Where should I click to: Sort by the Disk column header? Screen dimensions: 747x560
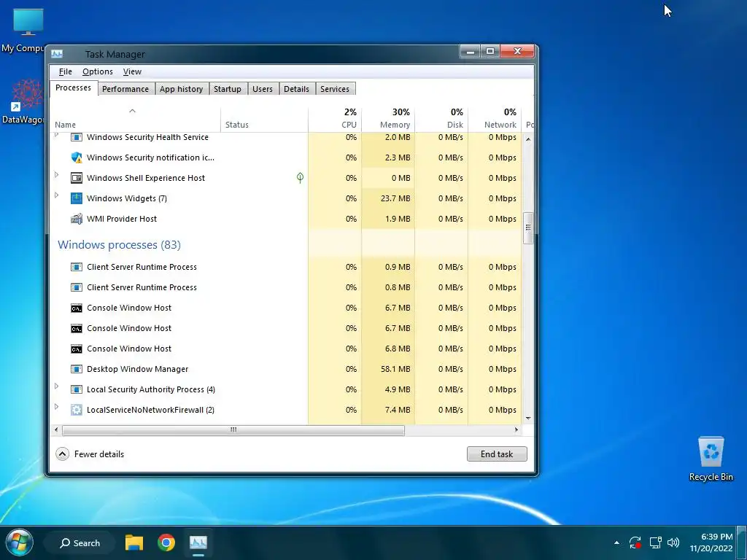441,119
